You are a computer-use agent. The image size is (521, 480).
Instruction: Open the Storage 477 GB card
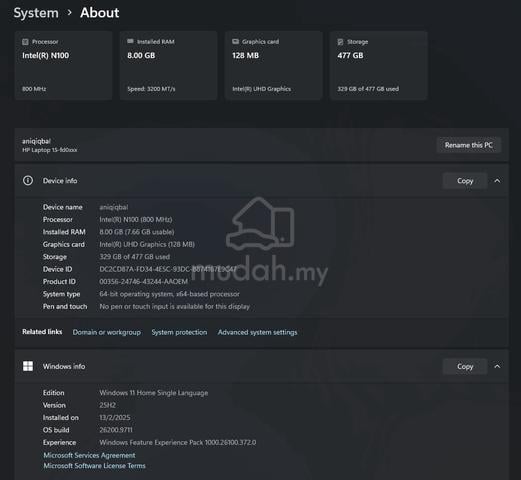pyautogui.click(x=378, y=65)
